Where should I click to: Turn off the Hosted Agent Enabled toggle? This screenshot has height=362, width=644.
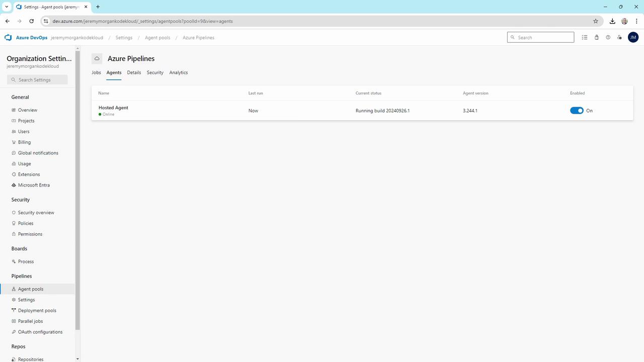[x=577, y=111]
